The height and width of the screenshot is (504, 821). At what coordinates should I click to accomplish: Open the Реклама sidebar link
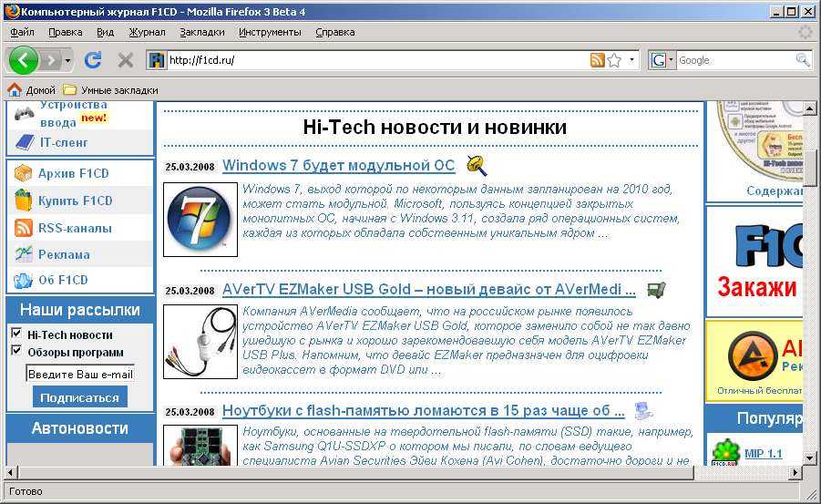64,254
